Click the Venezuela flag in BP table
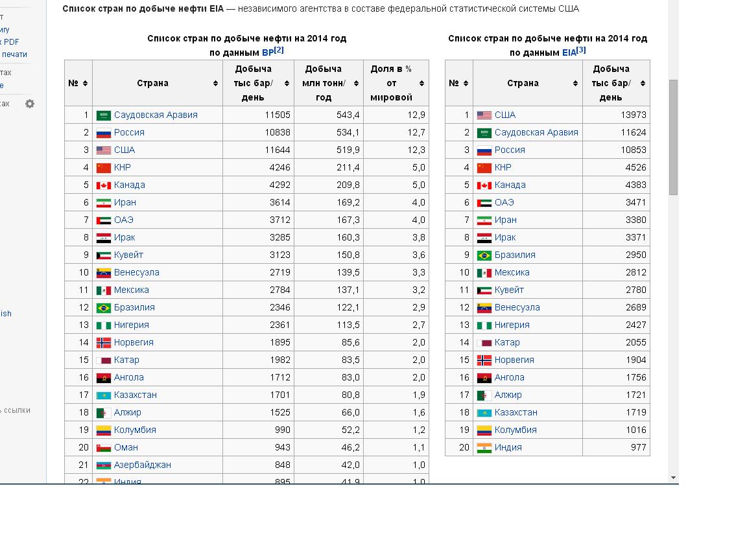This screenshot has height=560, width=747. (x=103, y=273)
